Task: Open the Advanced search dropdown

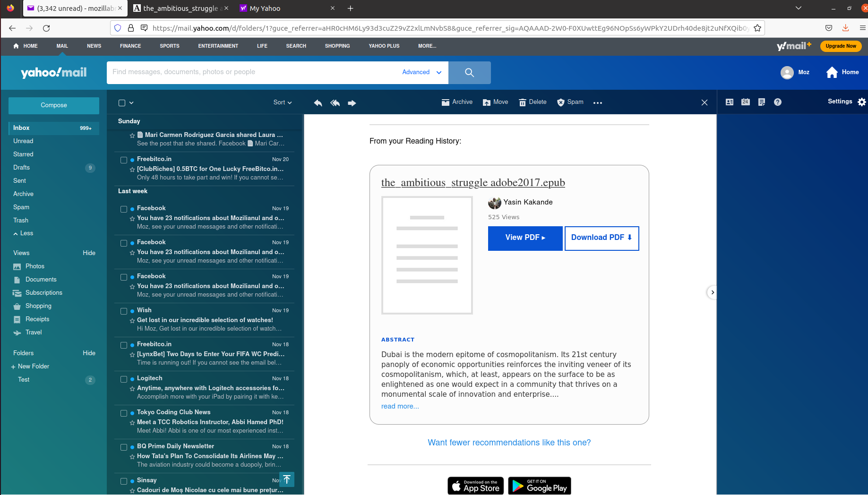Action: (x=421, y=72)
